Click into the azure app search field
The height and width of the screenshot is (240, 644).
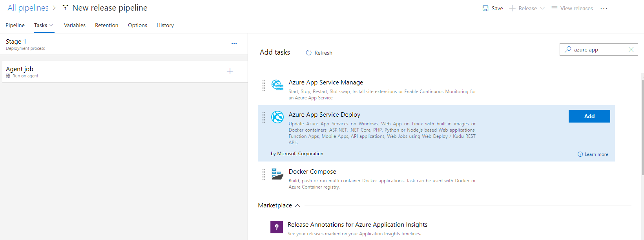[x=598, y=49]
